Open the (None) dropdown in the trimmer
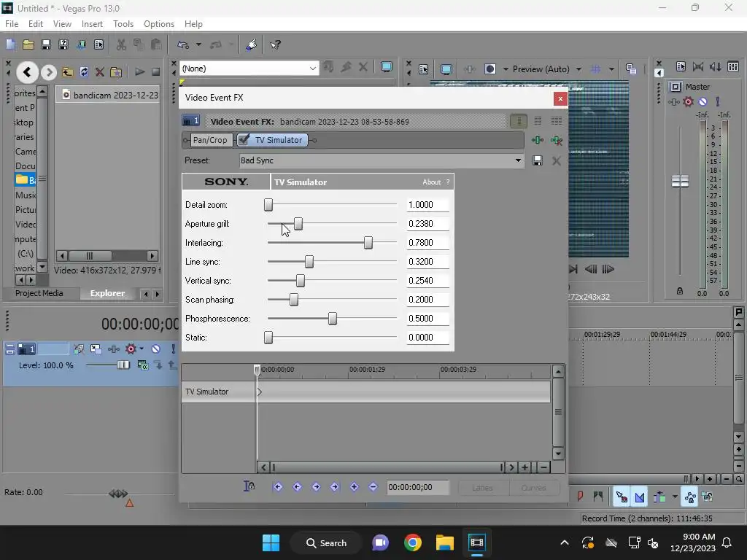This screenshot has height=560, width=747. pos(312,69)
